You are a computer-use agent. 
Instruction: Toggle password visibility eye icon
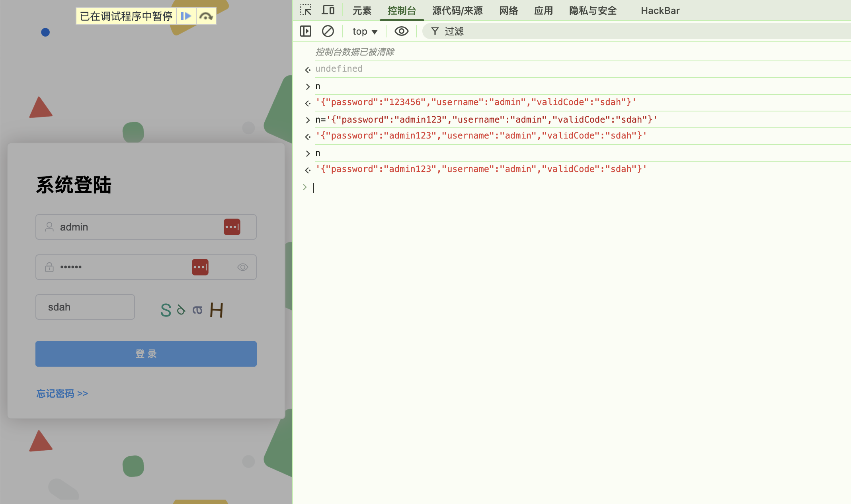[242, 267]
